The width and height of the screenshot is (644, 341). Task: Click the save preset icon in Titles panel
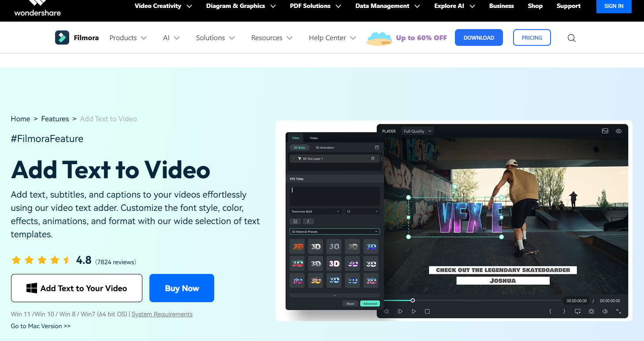(377, 147)
